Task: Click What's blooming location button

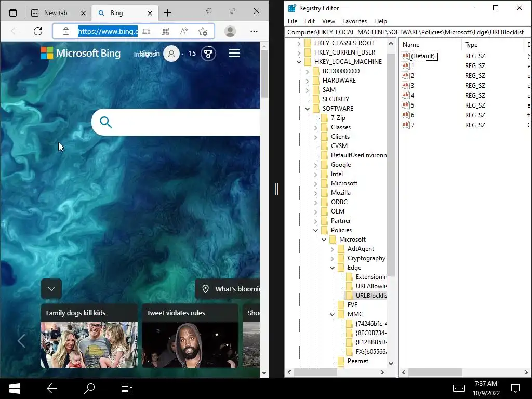Action: 228,289
